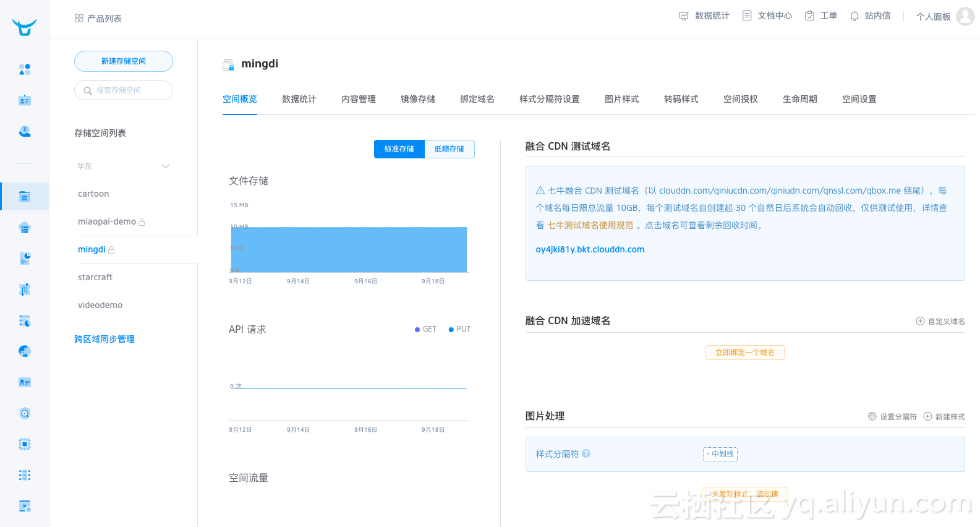Open the shapes overview icon in sidebar
Image resolution: width=980 pixels, height=527 pixels.
coord(25,69)
